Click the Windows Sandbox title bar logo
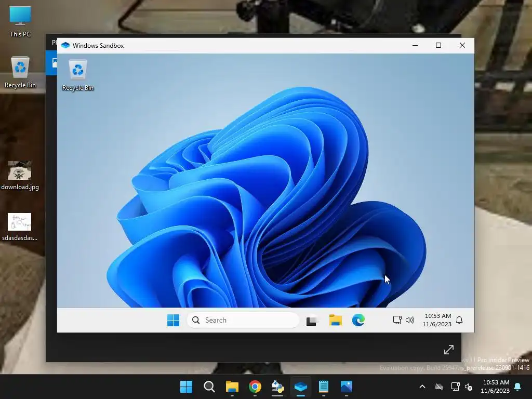 pyautogui.click(x=65, y=46)
